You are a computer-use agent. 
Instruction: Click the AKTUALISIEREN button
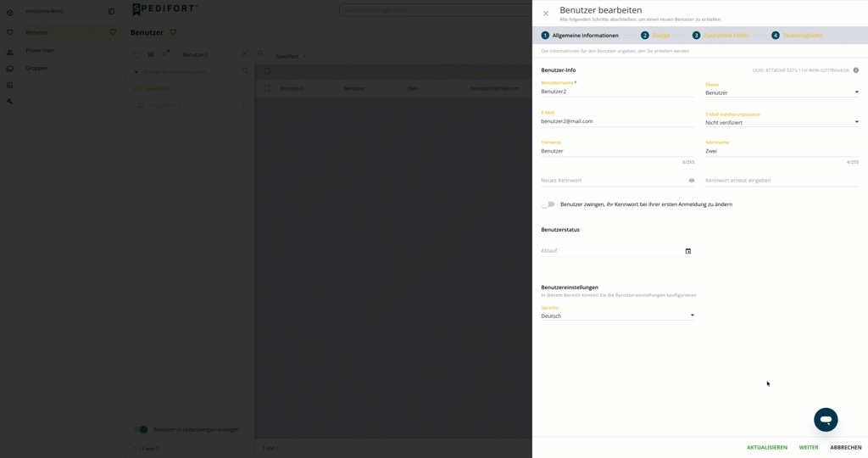(766, 448)
